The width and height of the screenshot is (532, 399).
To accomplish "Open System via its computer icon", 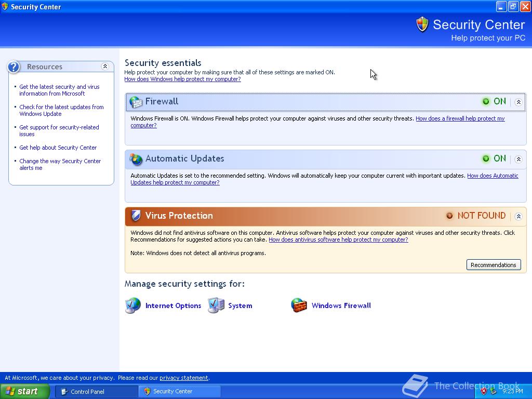I will pos(216,305).
